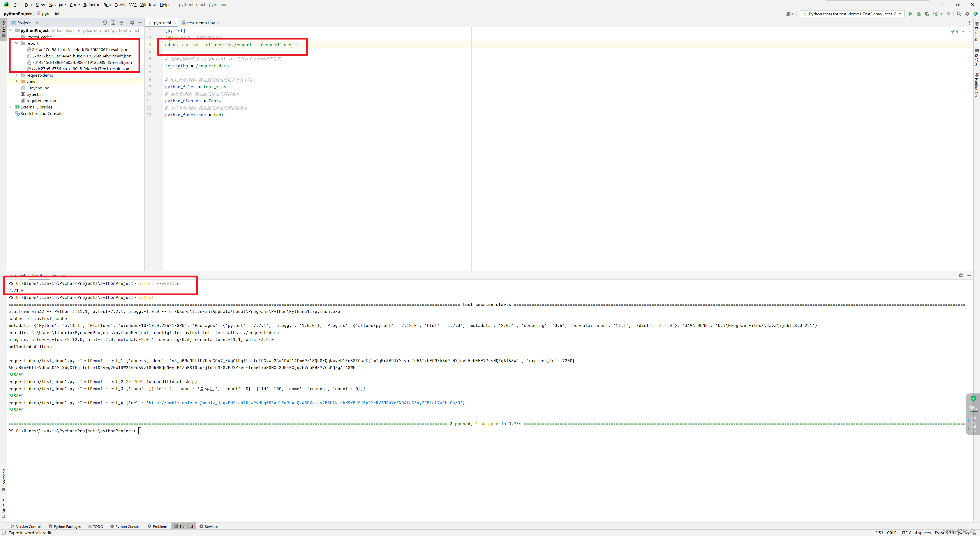Open editor tabs more options dots

click(x=969, y=23)
